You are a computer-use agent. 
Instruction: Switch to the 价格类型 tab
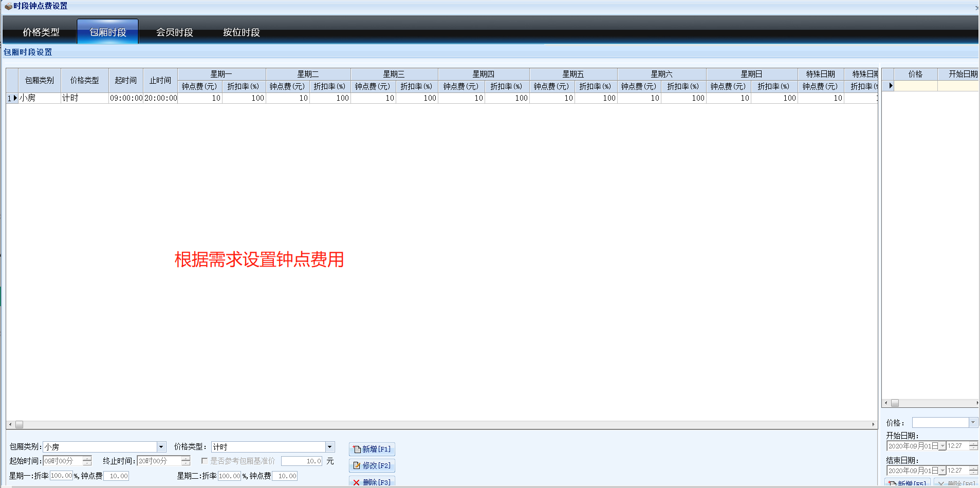[x=41, y=32]
